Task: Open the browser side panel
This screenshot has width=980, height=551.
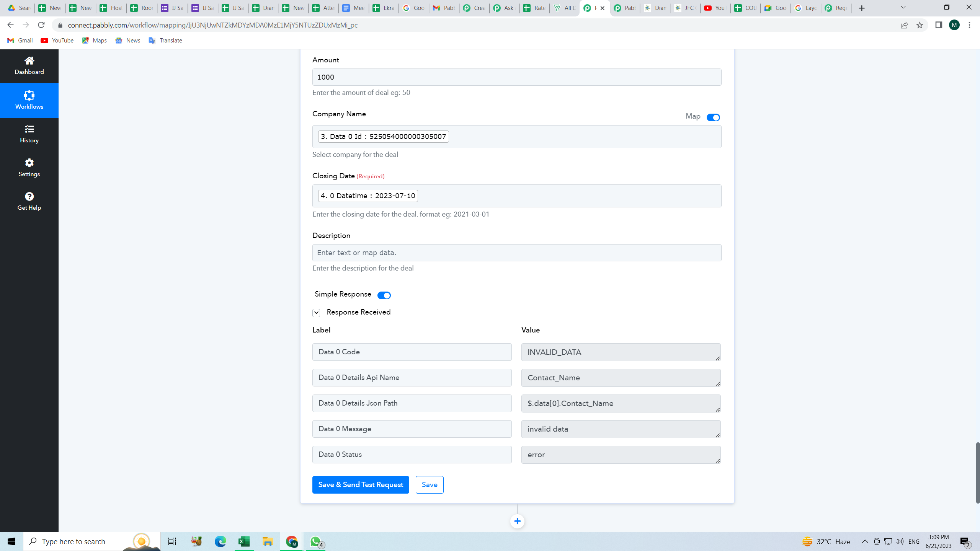Action: [939, 25]
